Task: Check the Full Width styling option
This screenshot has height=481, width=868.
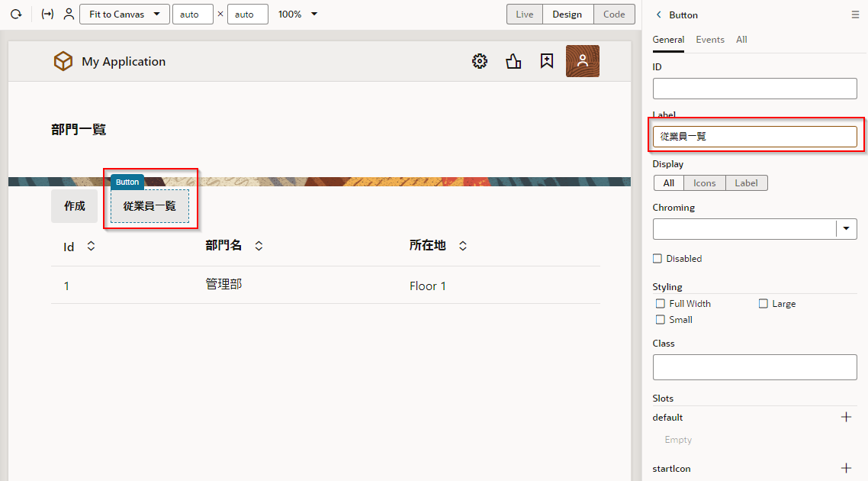Action: point(661,304)
